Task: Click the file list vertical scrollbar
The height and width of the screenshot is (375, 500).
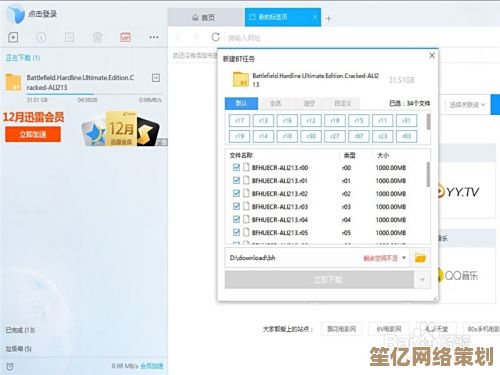Action: (x=428, y=175)
